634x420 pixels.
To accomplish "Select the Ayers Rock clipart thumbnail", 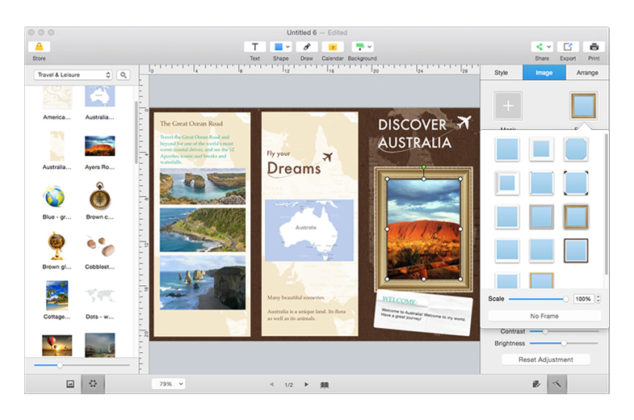I will point(100,146).
